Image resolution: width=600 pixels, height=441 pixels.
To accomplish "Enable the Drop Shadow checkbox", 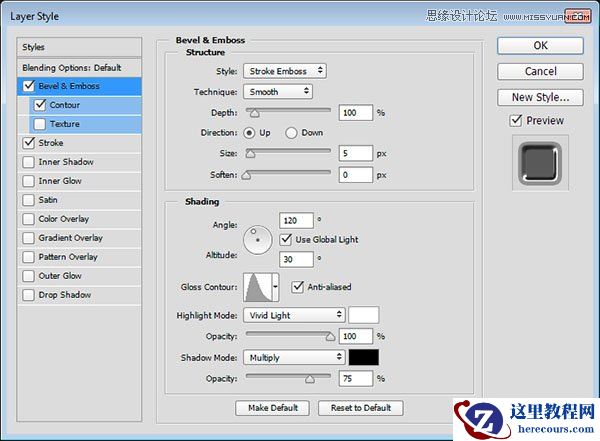I will 29,295.
